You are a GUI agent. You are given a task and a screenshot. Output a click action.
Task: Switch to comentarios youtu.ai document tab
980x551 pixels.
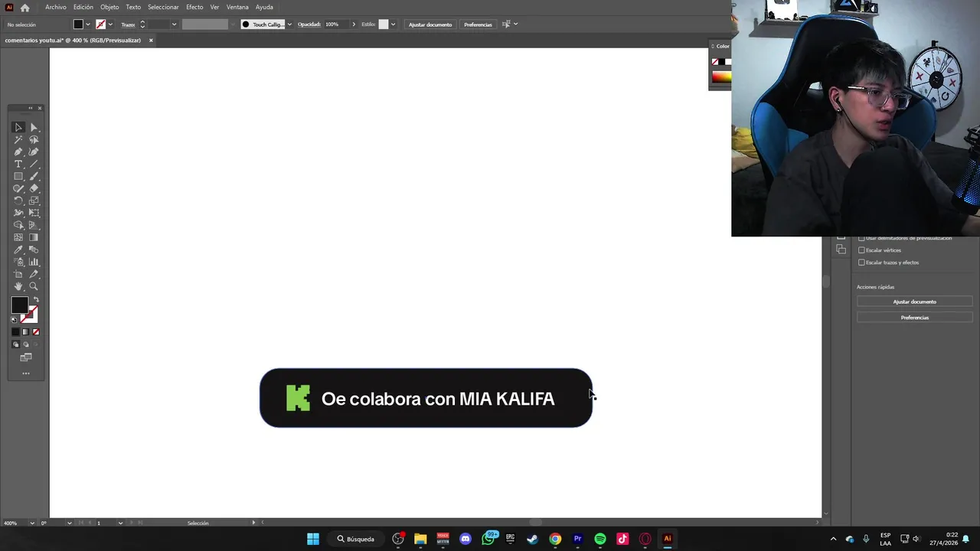(x=73, y=40)
